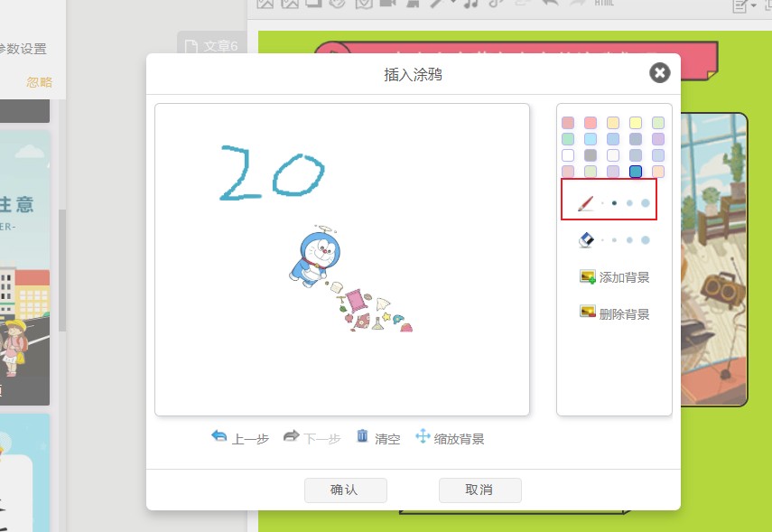Click the 上一步 undo arrow icon
Image resolution: width=772 pixels, height=532 pixels.
[219, 434]
